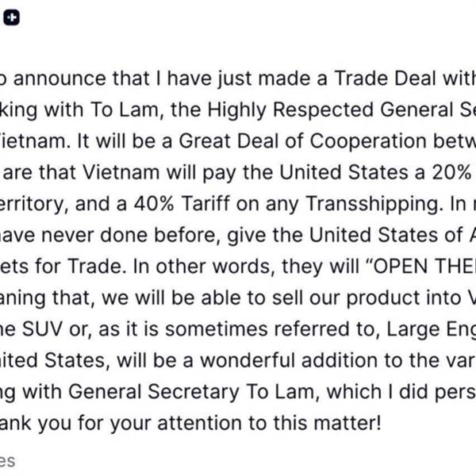Click "General Secretary To Lam" near the end

coord(194,392)
